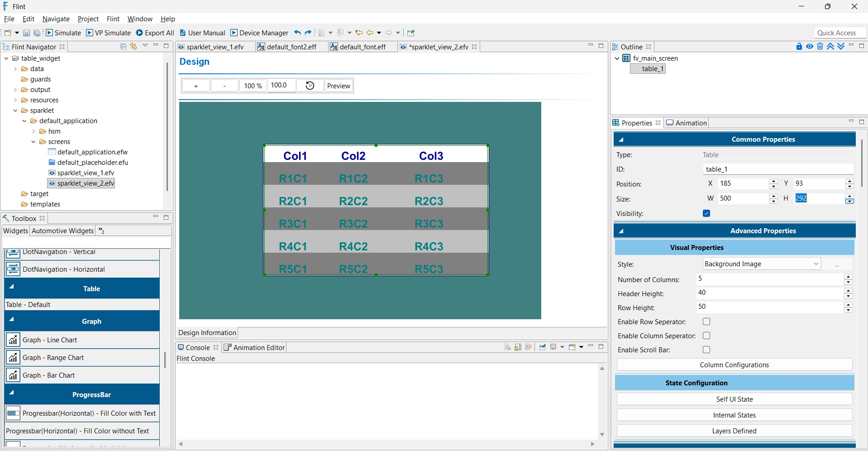This screenshot has width=868, height=451.
Task: Toggle the eye visibility icon in Outline
Action: pyautogui.click(x=810, y=47)
